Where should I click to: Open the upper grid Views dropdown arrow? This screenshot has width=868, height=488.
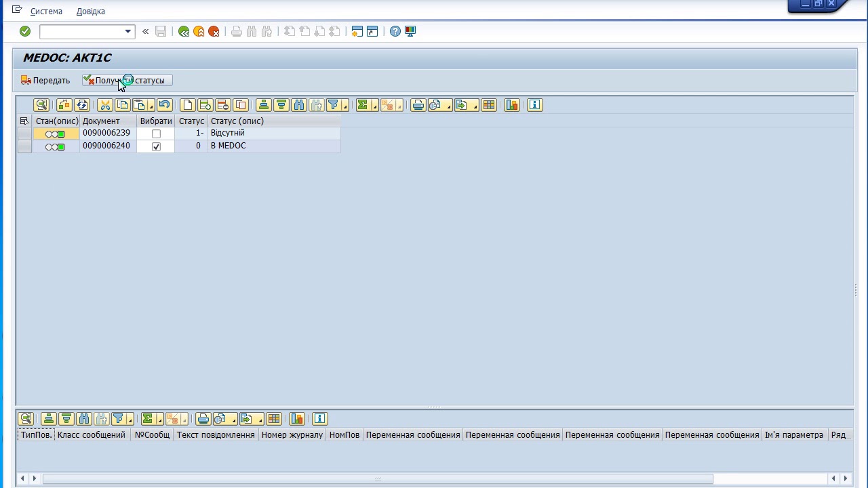448,106
